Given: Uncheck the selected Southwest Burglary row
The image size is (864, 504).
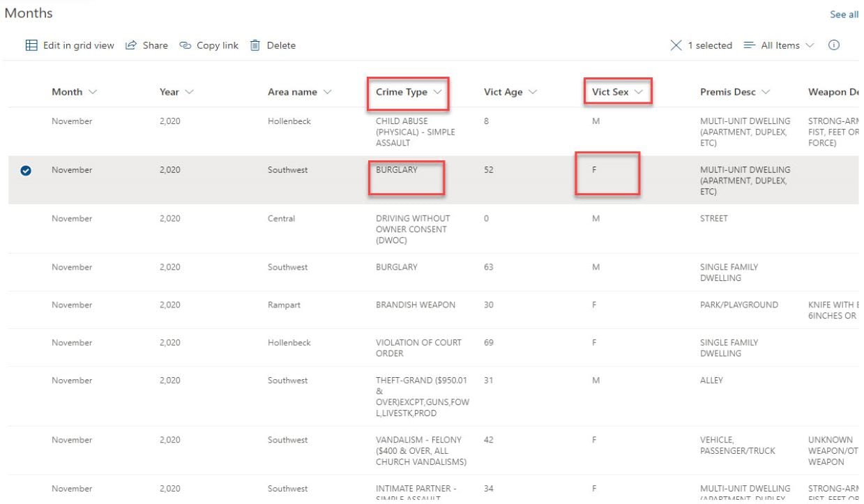Looking at the screenshot, I should coord(27,170).
